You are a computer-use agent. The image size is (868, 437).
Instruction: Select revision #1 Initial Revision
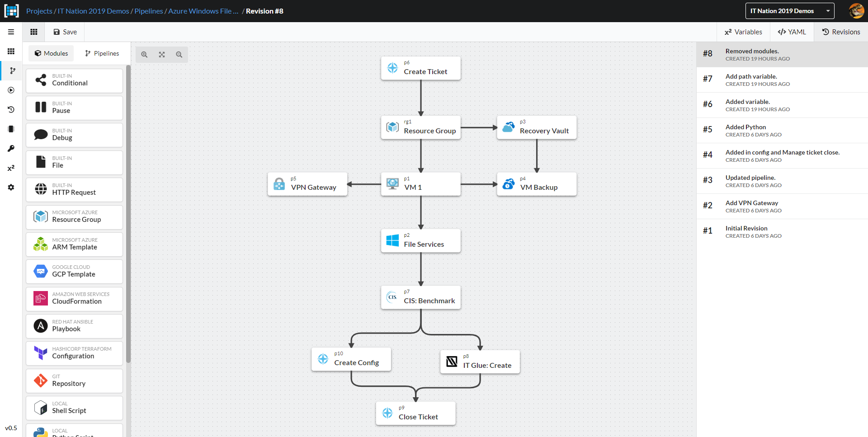(x=782, y=232)
